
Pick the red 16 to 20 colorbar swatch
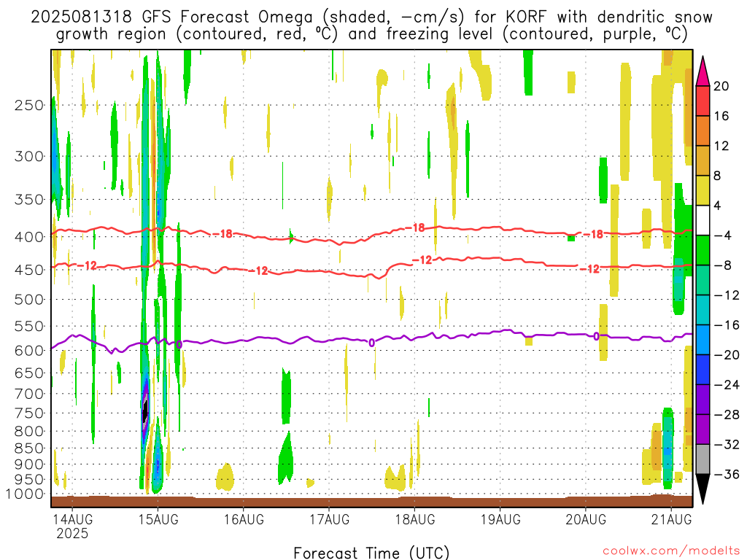coord(703,101)
